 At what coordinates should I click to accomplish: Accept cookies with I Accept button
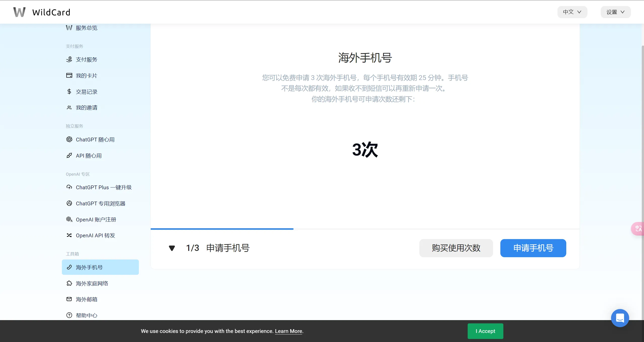coord(485,331)
